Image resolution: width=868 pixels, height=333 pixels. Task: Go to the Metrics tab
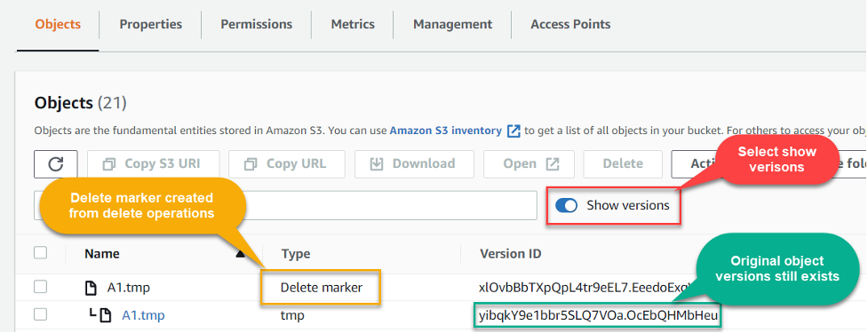tap(353, 24)
